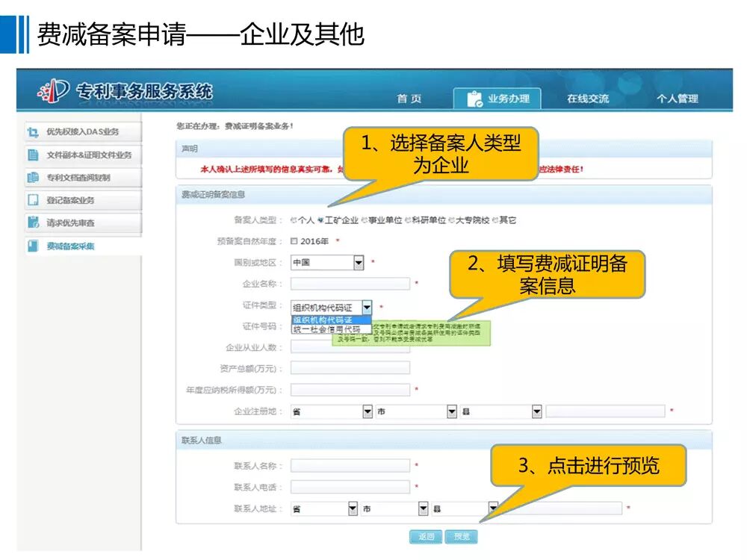Click the 专利文档查阅复制 sidebar icon

(x=33, y=178)
